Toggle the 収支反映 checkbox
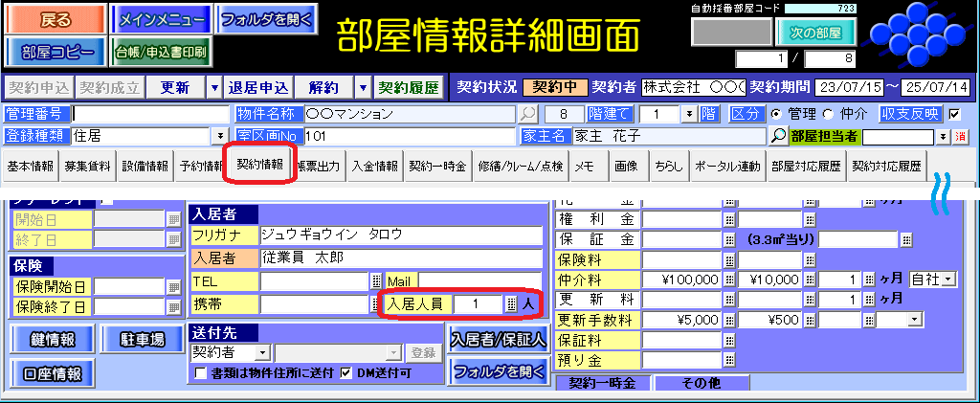Screen dimensions: 980x403 pyautogui.click(x=953, y=114)
